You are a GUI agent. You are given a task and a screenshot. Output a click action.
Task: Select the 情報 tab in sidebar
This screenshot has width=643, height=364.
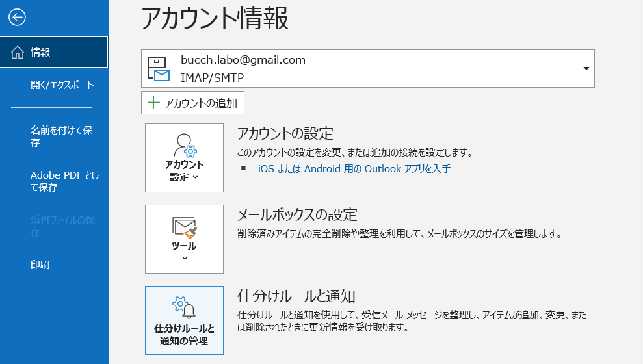pos(54,52)
